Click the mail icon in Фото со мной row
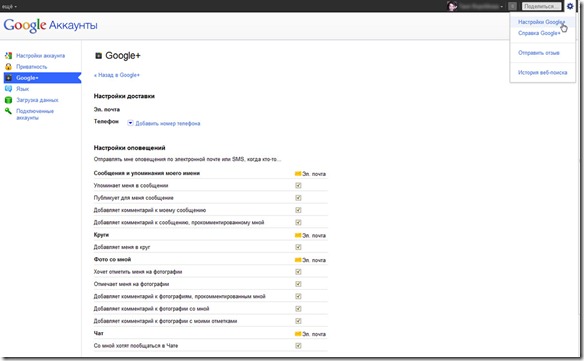584x361 pixels. (x=298, y=260)
